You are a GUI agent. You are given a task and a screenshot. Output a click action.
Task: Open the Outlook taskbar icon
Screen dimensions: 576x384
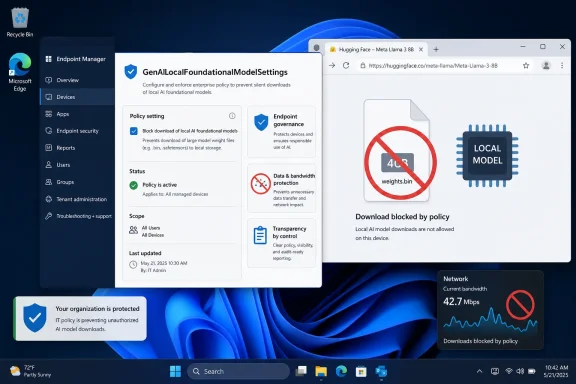coord(381,372)
